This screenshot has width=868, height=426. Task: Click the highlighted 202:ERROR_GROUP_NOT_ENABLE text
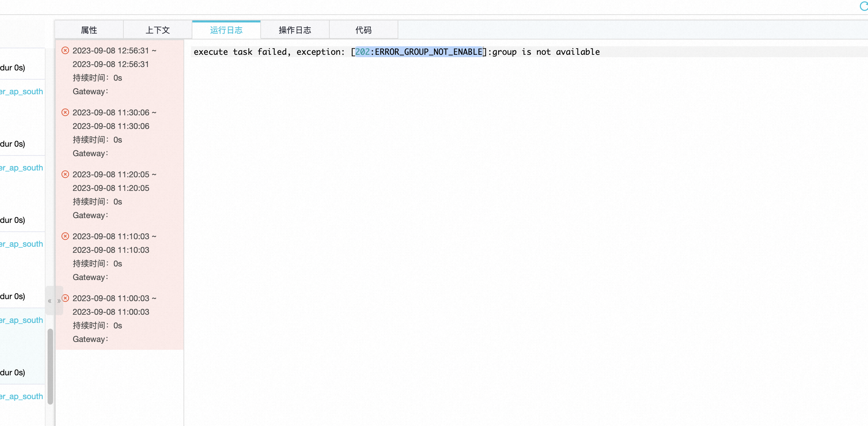pyautogui.click(x=419, y=52)
